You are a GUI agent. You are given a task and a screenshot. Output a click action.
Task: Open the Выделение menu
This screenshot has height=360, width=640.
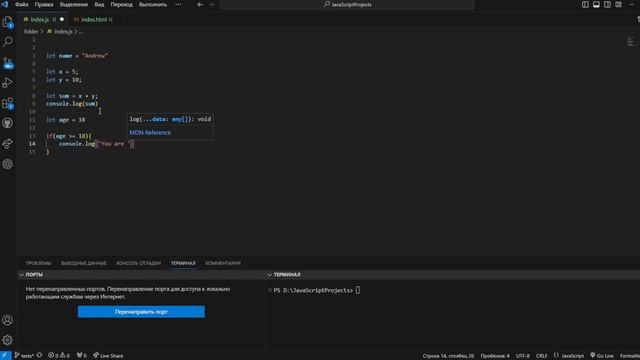coord(74,4)
